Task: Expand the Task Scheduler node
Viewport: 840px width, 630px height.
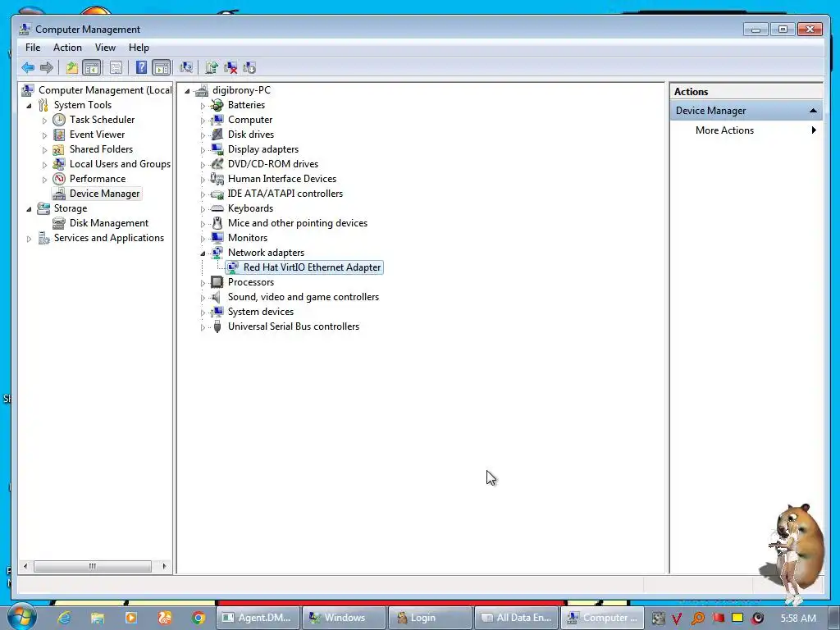Action: (x=44, y=121)
